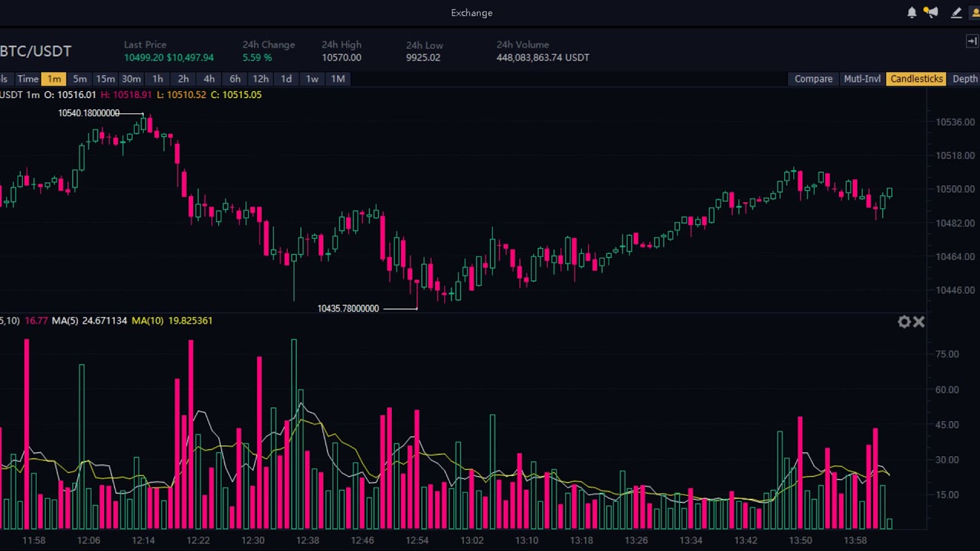Open the announcements megaphone icon
Viewport: 980px width, 551px height.
[931, 12]
